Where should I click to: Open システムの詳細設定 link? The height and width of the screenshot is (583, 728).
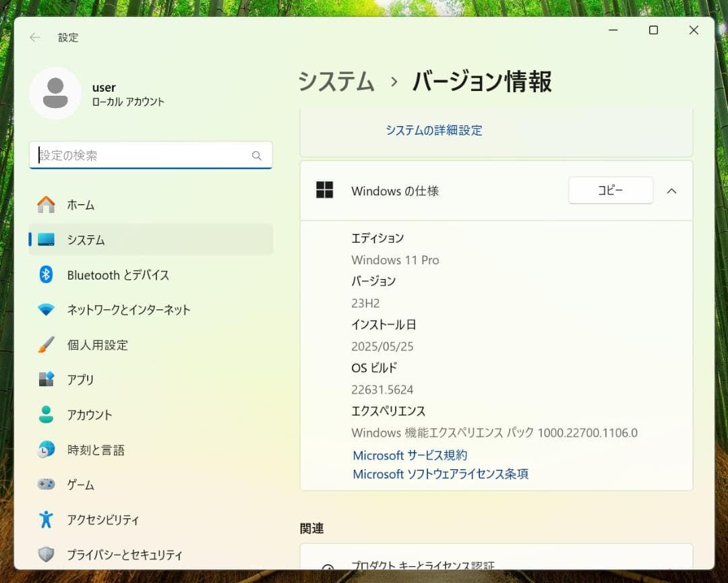tap(433, 131)
